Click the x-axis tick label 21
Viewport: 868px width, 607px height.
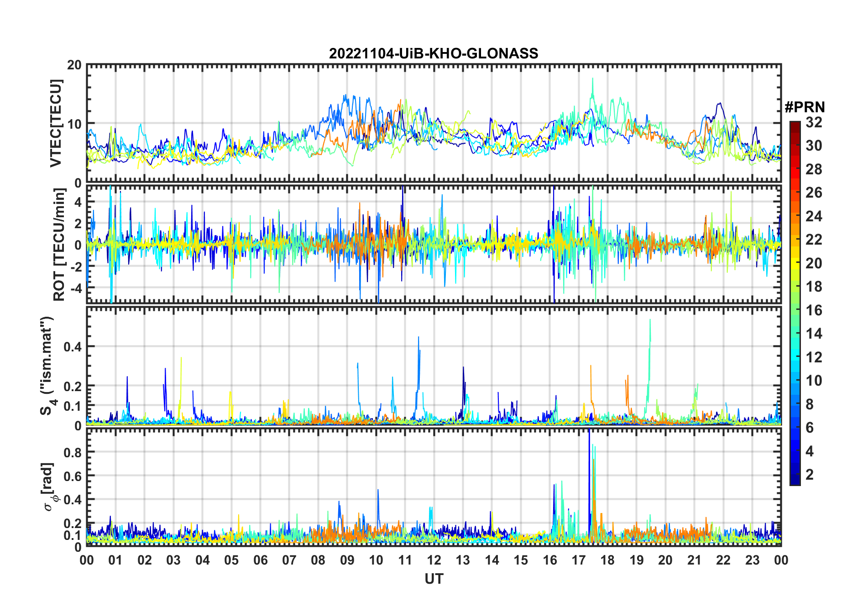coord(695,560)
